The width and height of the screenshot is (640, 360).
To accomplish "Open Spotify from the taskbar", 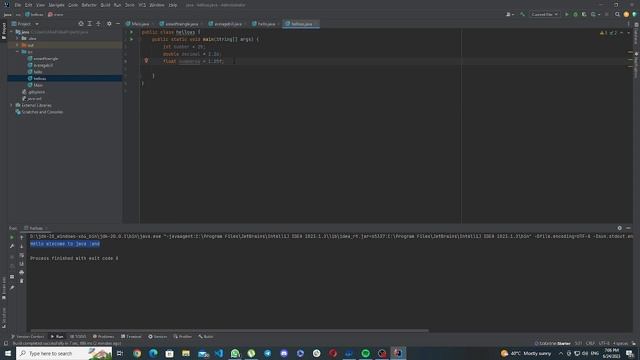I will click(x=366, y=353).
